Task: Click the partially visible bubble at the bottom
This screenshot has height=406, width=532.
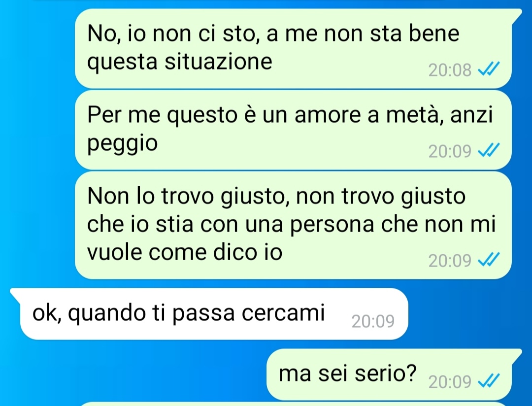Action: coord(294,404)
